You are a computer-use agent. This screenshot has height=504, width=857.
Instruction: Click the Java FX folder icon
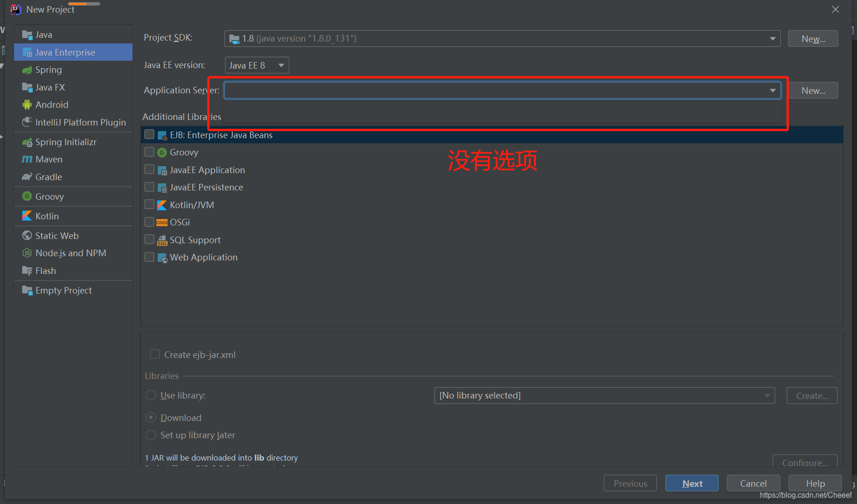pyautogui.click(x=27, y=87)
